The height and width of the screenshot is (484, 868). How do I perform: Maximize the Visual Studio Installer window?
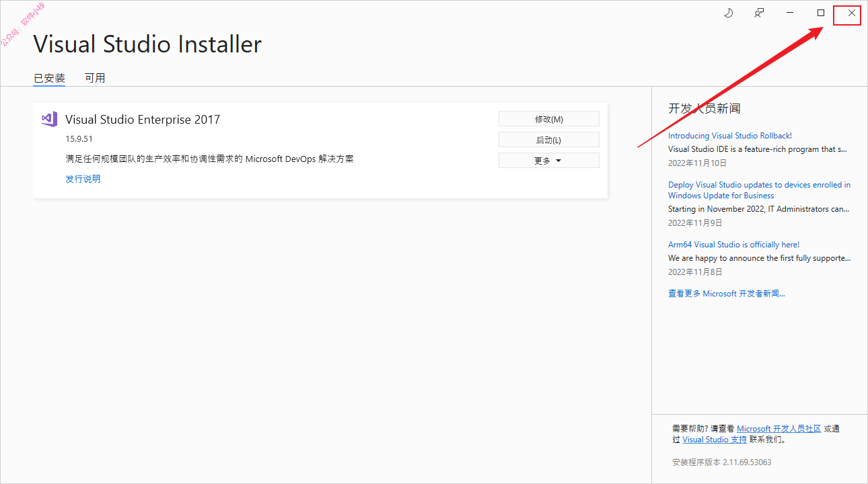pos(821,13)
